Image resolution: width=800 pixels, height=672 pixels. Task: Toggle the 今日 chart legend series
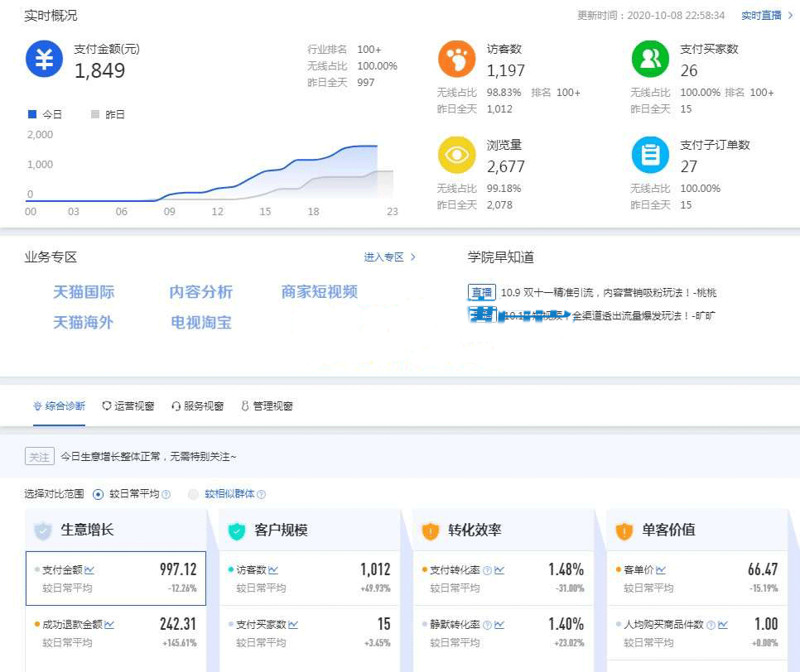pos(45,114)
